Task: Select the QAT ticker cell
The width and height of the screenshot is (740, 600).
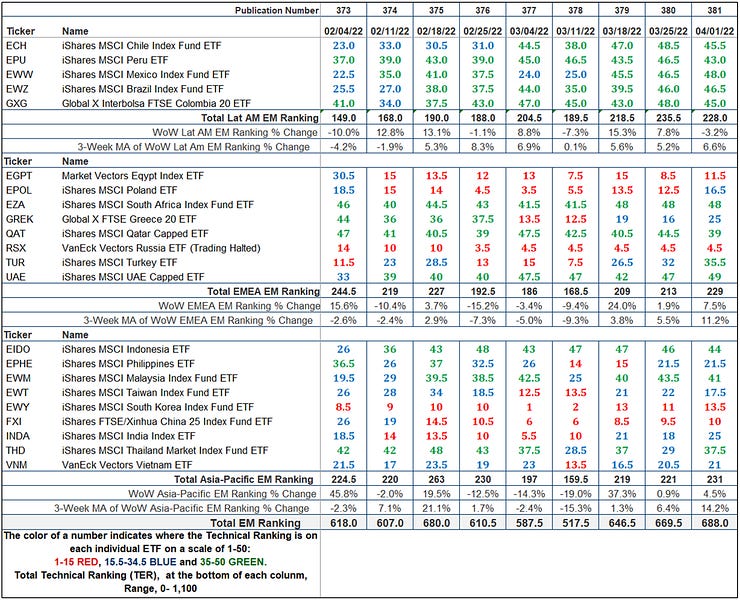Action: (x=16, y=234)
